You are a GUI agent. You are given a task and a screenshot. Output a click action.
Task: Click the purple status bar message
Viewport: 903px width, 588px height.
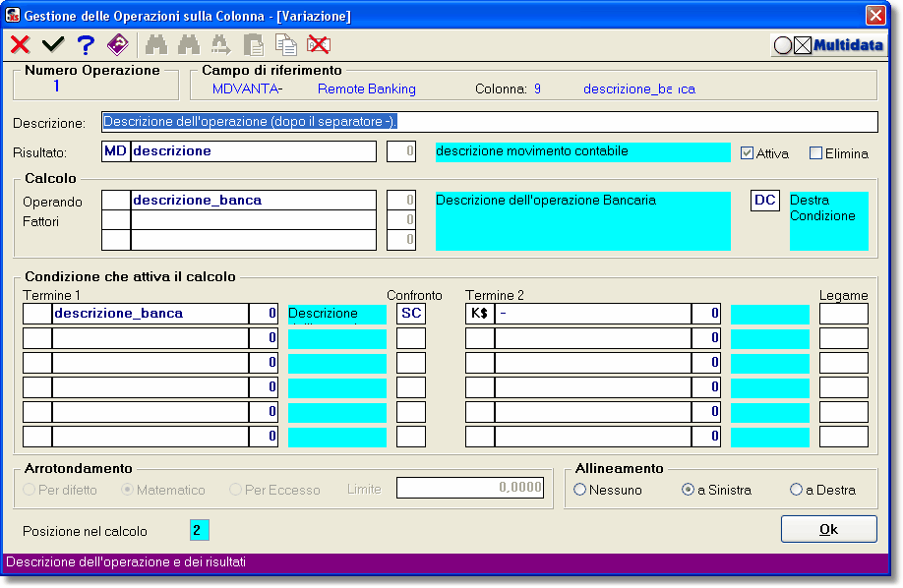click(126, 562)
